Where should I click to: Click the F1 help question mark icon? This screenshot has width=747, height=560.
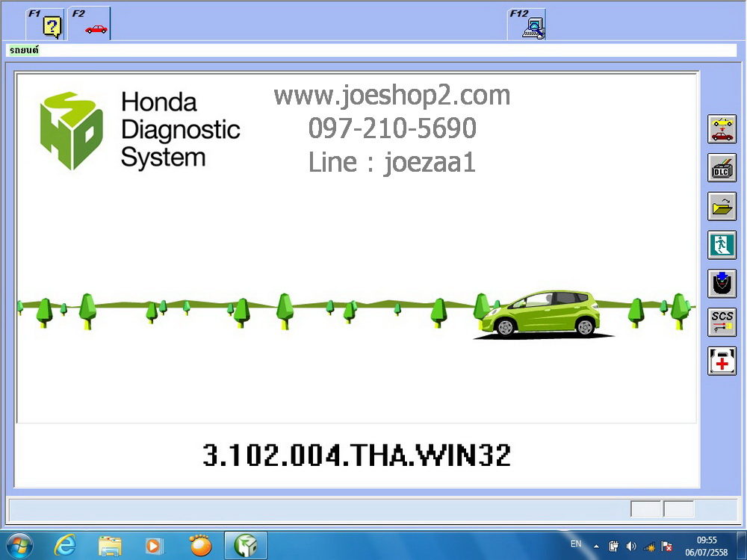52,27
